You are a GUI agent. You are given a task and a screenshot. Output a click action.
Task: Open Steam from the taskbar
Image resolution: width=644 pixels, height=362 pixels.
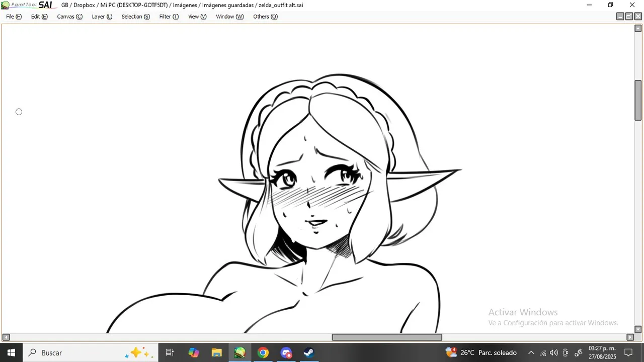tap(309, 352)
